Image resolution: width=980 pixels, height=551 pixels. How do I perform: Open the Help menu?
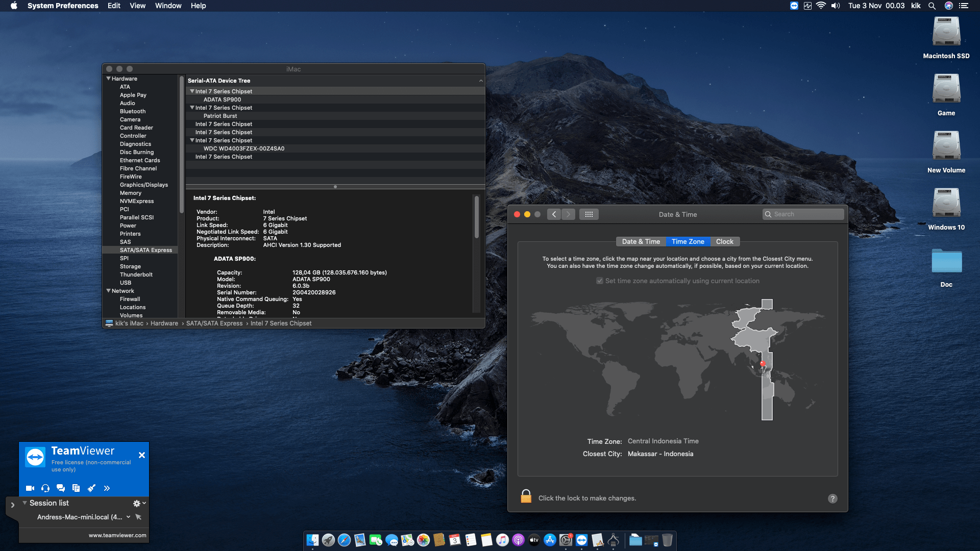[x=198, y=6]
